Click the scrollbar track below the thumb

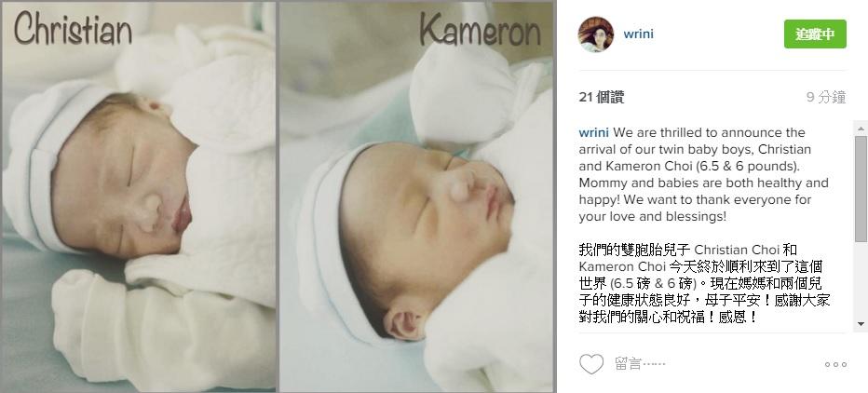[x=861, y=279]
